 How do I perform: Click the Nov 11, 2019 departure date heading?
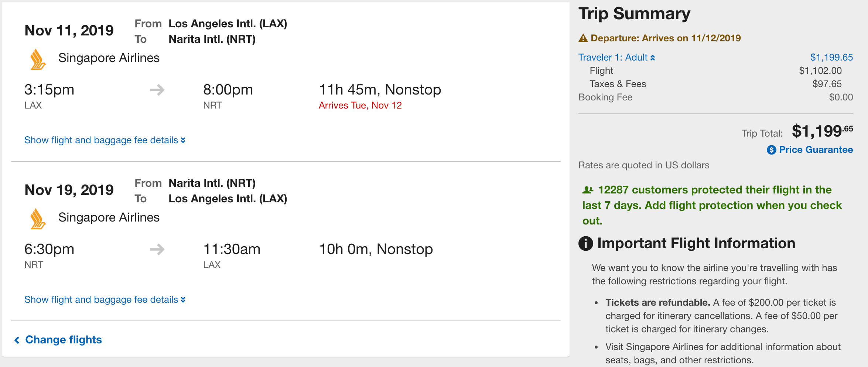(x=69, y=31)
